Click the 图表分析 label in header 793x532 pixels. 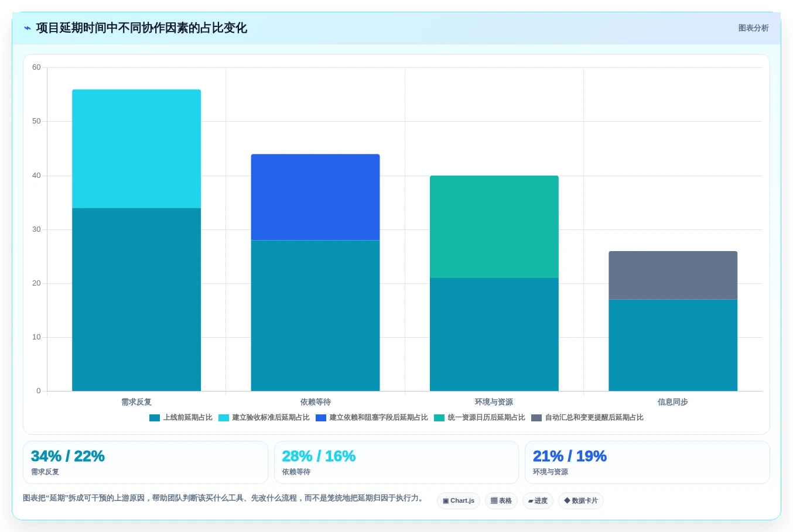(x=753, y=28)
